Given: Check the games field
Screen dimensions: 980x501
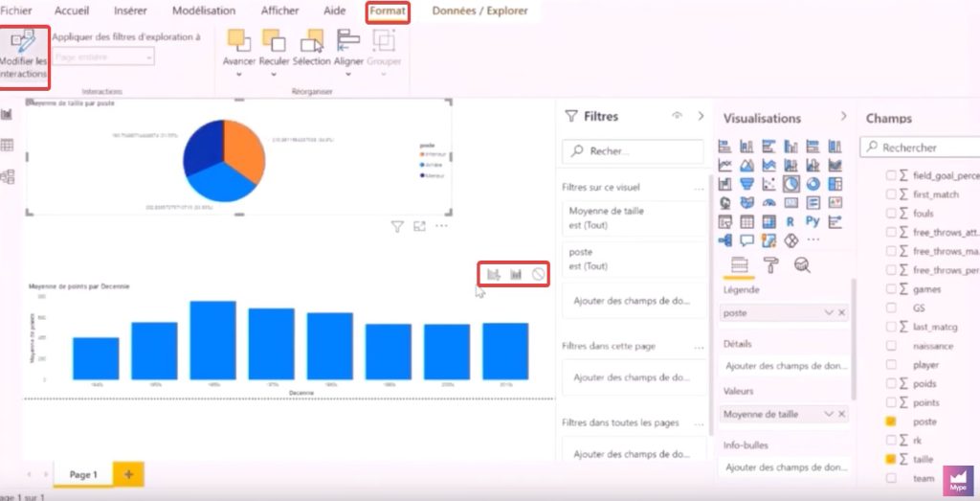Looking at the screenshot, I should (891, 289).
